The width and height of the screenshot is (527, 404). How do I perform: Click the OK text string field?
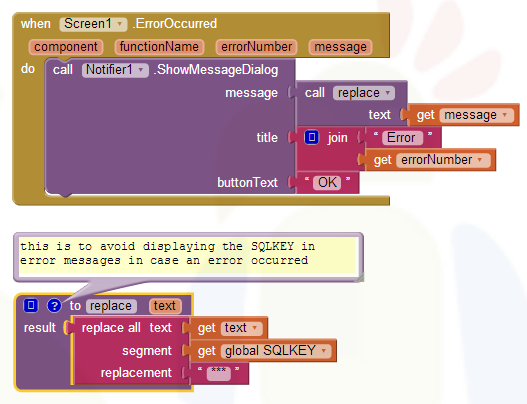pyautogui.click(x=327, y=183)
